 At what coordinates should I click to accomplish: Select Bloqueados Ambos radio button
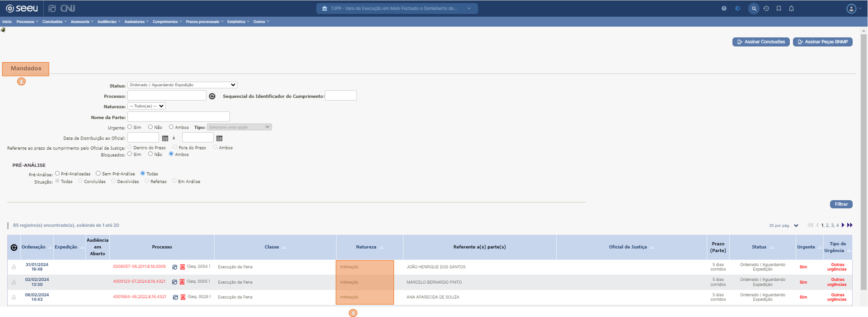pyautogui.click(x=171, y=154)
